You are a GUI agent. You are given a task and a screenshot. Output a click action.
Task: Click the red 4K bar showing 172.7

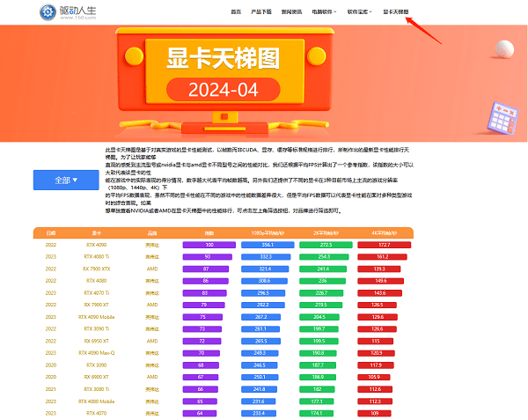(x=385, y=245)
